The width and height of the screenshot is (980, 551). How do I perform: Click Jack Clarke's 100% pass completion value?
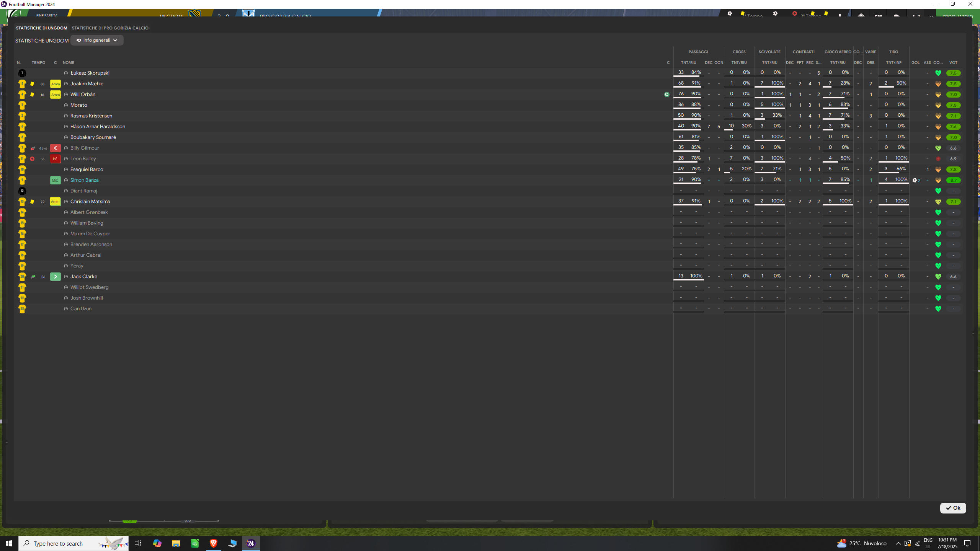click(x=696, y=276)
